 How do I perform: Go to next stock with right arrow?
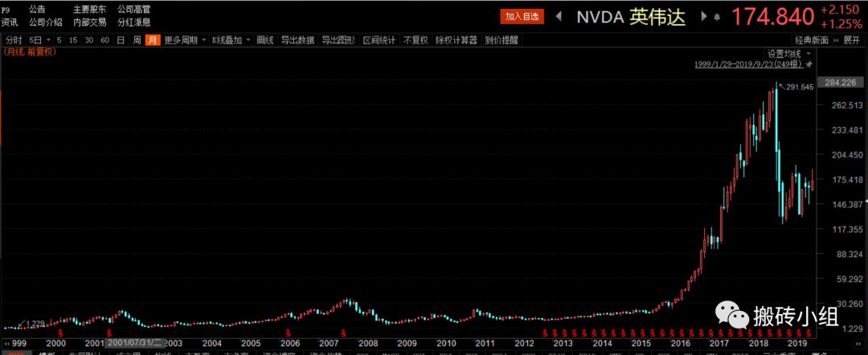click(703, 17)
